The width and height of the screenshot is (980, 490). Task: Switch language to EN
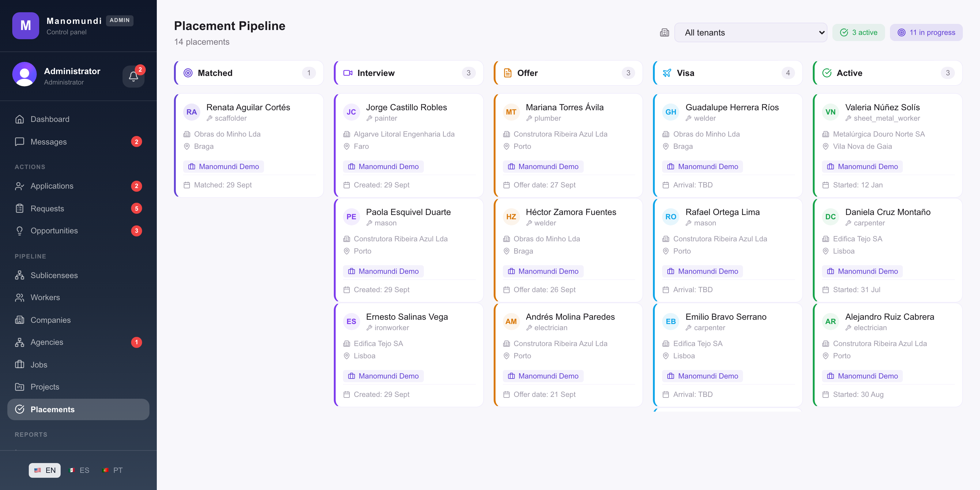tap(44, 471)
